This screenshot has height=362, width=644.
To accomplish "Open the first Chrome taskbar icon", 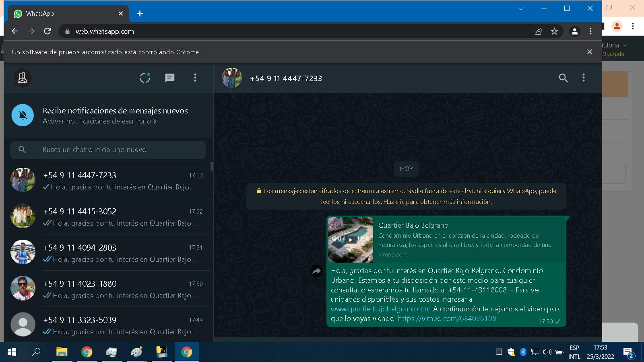I will click(87, 352).
